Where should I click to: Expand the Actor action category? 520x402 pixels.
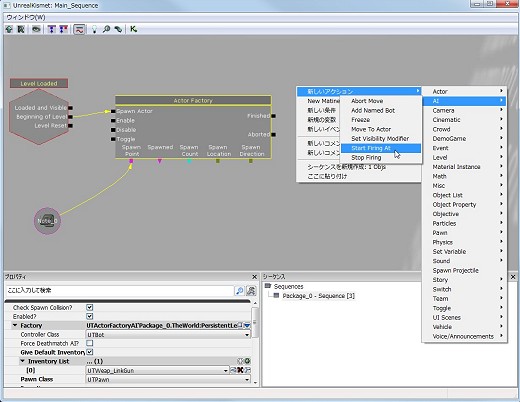click(464, 91)
